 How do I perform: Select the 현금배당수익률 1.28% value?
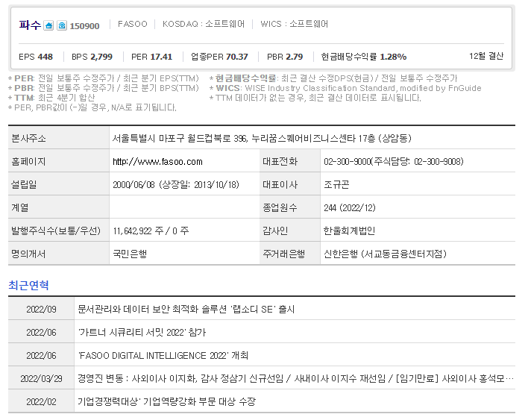pos(364,57)
